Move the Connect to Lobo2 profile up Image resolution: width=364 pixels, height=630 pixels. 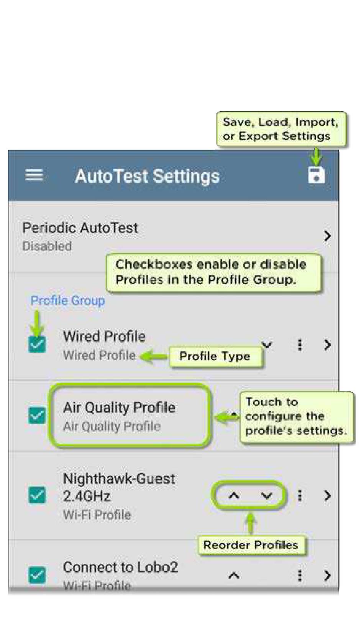234,576
